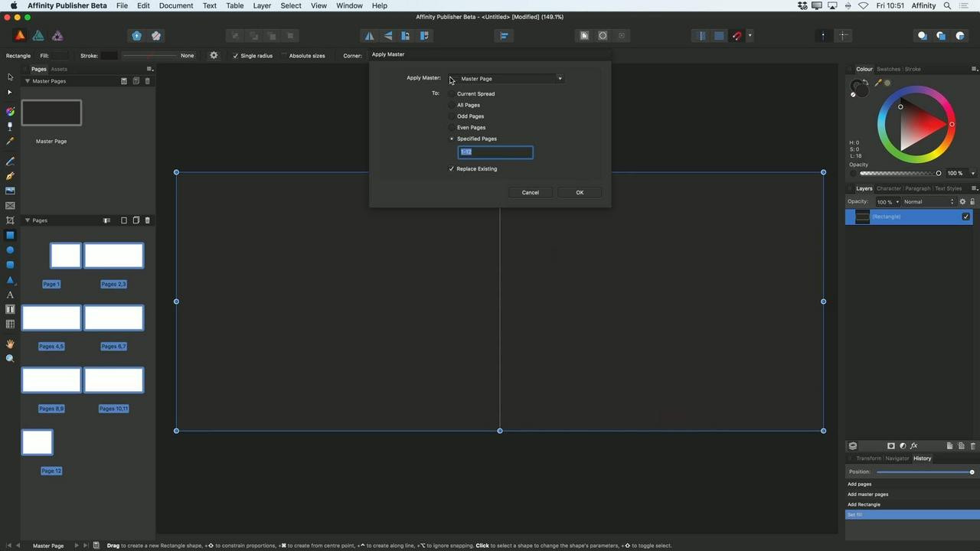Click the Stroke colour well

109,55
